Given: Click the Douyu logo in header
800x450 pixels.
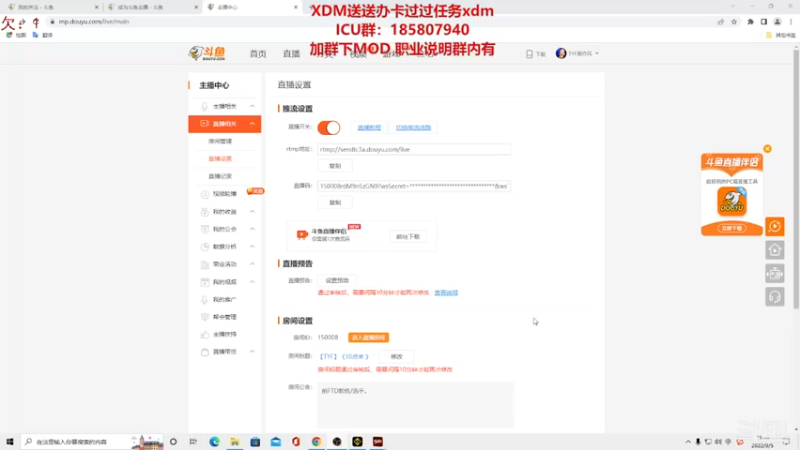Looking at the screenshot, I should (207, 53).
